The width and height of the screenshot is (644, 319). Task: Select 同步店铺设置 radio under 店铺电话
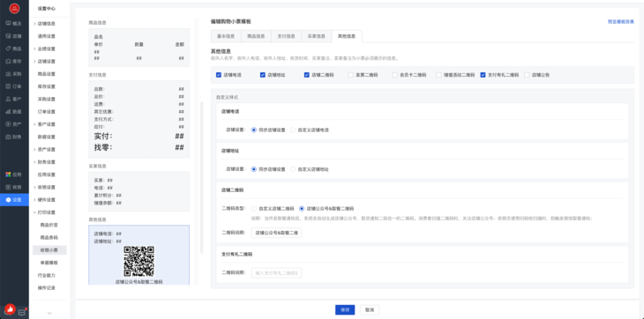coord(254,130)
